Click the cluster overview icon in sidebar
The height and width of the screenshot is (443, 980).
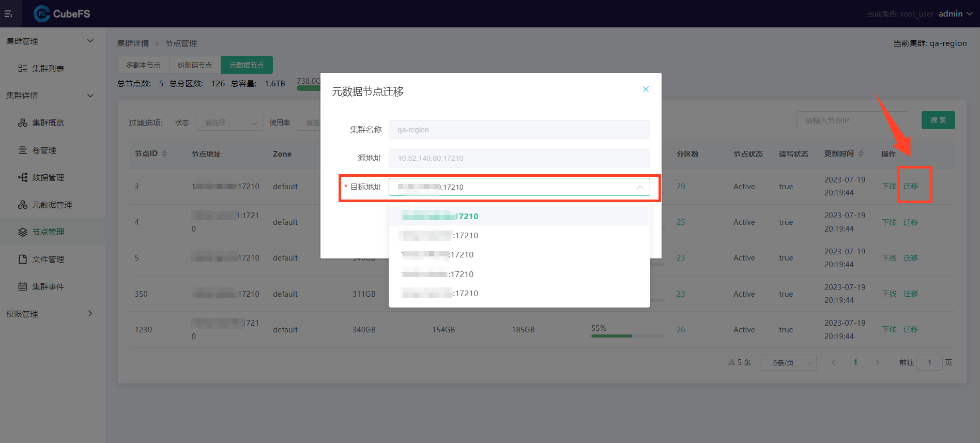click(x=23, y=123)
